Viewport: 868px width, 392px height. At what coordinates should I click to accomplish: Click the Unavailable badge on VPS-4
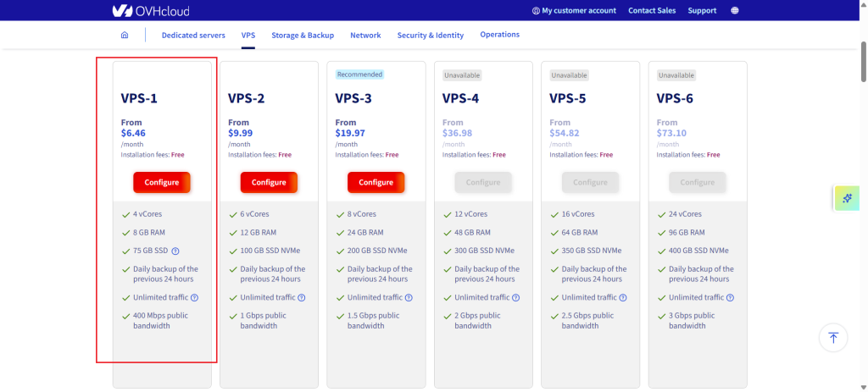(x=462, y=75)
